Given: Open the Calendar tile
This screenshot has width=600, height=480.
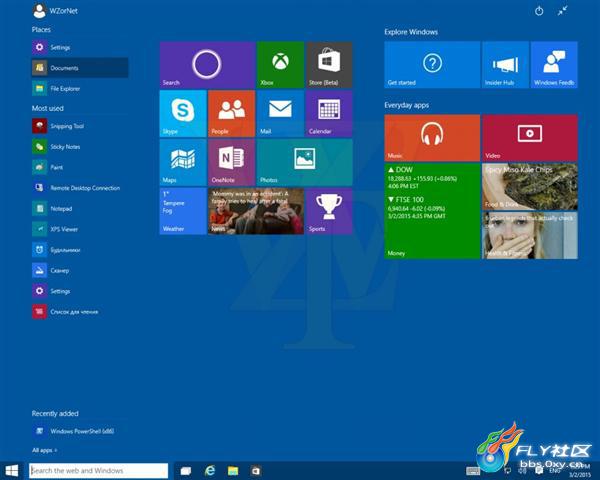Looking at the screenshot, I should point(329,112).
